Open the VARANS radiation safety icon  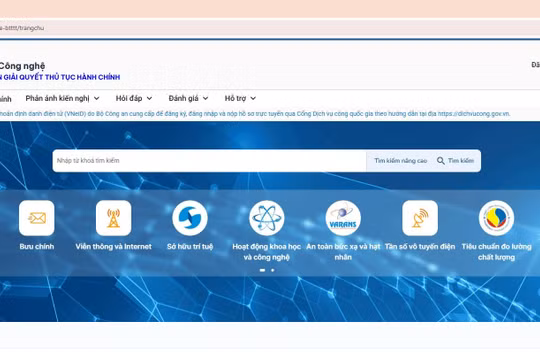(x=343, y=218)
